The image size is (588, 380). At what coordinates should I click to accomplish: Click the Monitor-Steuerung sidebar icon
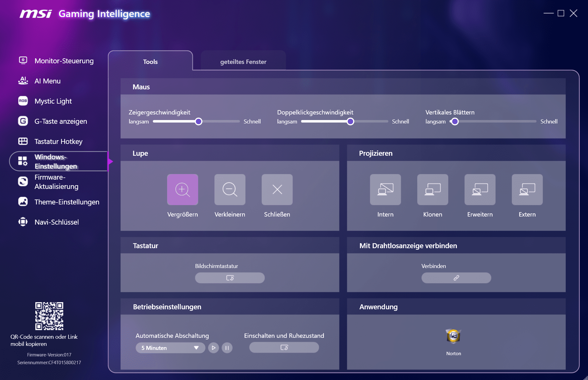(23, 60)
